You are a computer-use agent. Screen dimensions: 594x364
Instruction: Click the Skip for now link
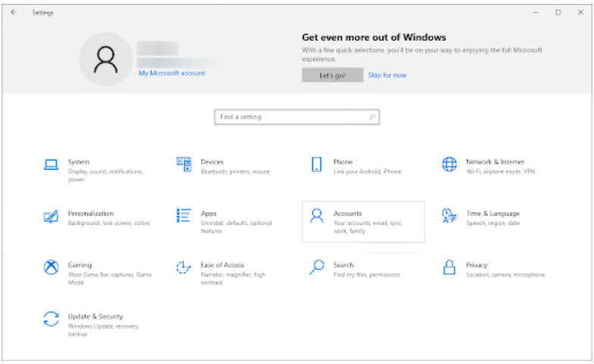[x=386, y=76]
